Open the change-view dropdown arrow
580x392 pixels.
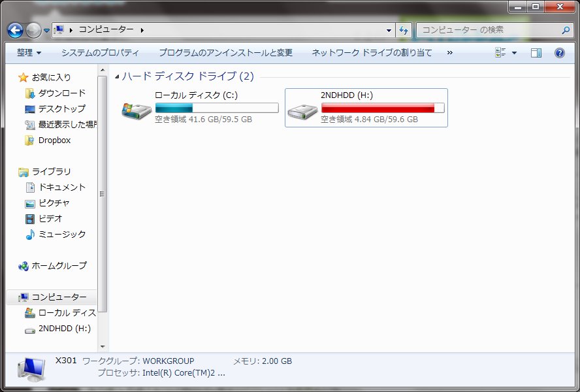[x=515, y=52]
